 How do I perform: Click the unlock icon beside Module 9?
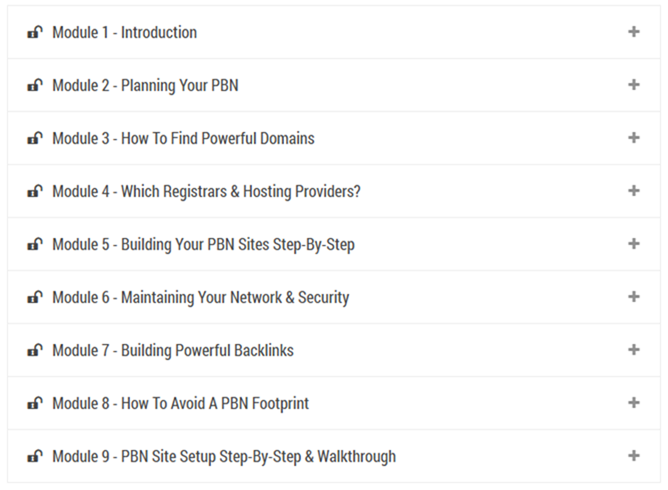35,456
